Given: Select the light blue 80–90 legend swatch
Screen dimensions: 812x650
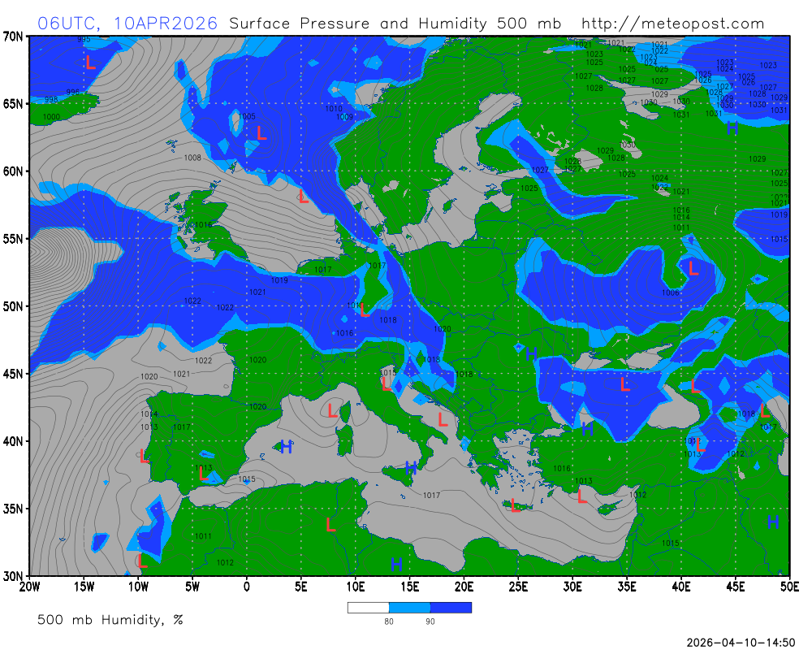Looking at the screenshot, I should [409, 607].
